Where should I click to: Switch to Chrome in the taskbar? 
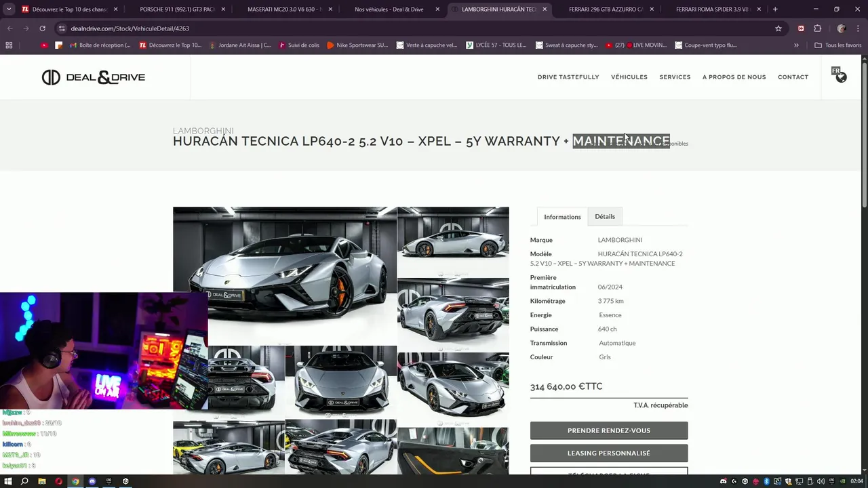tap(75, 481)
